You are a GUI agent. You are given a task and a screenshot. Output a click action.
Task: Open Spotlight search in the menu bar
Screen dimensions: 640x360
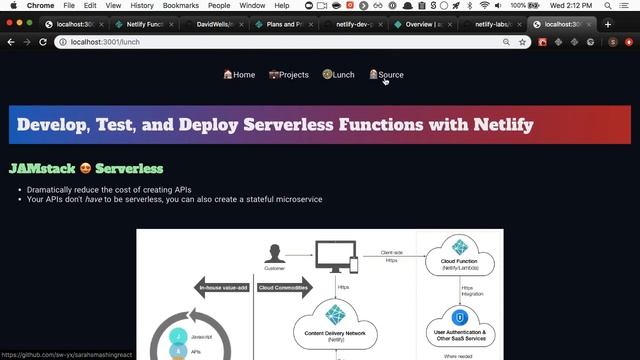click(x=608, y=6)
